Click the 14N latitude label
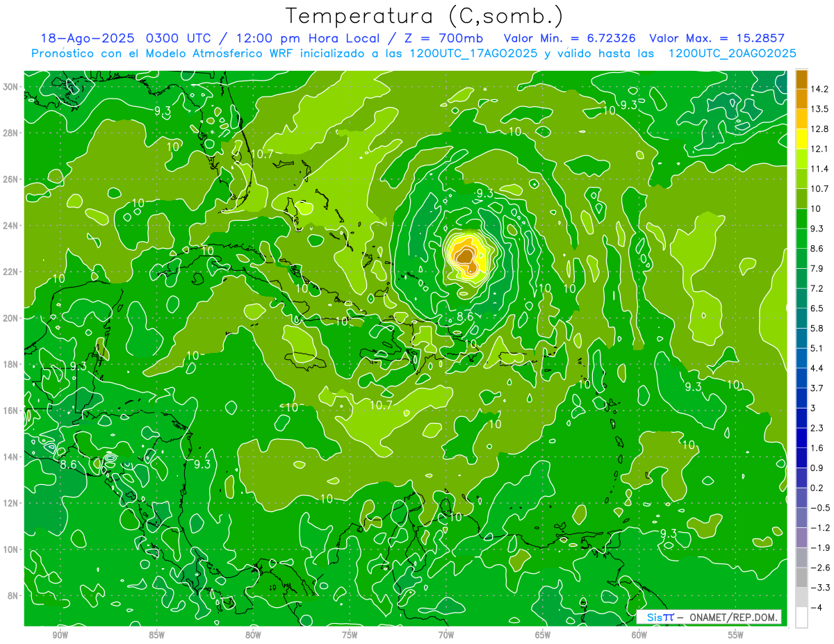 coord(10,456)
